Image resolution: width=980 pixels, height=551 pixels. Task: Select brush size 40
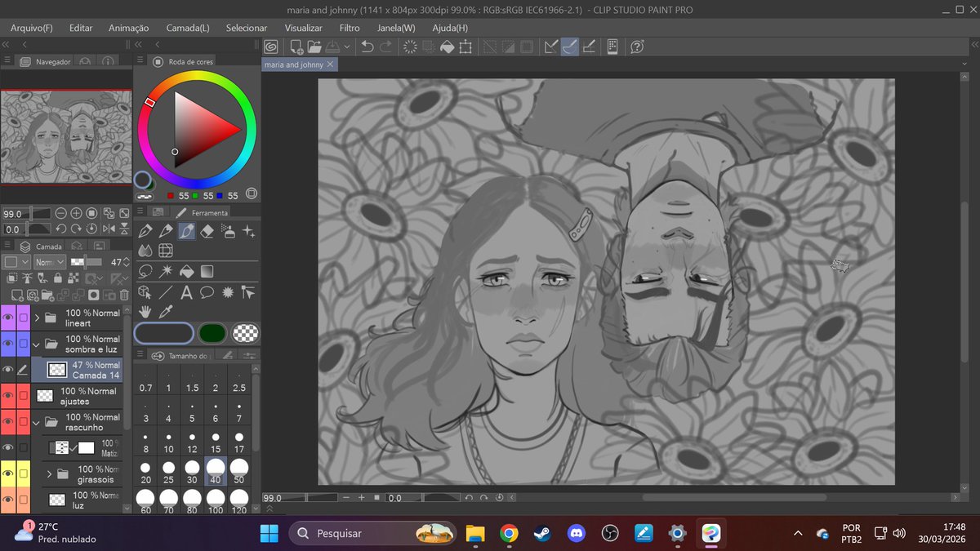[x=216, y=472]
